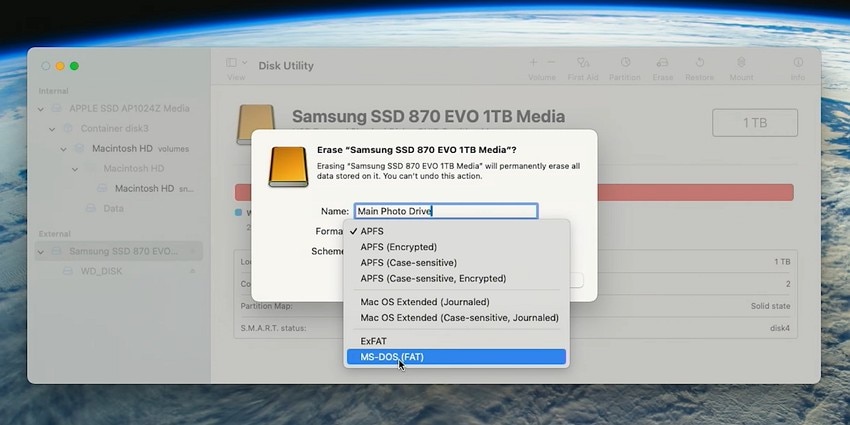Click the Disk Utility window title
This screenshot has width=850, height=425.
pyautogui.click(x=286, y=66)
